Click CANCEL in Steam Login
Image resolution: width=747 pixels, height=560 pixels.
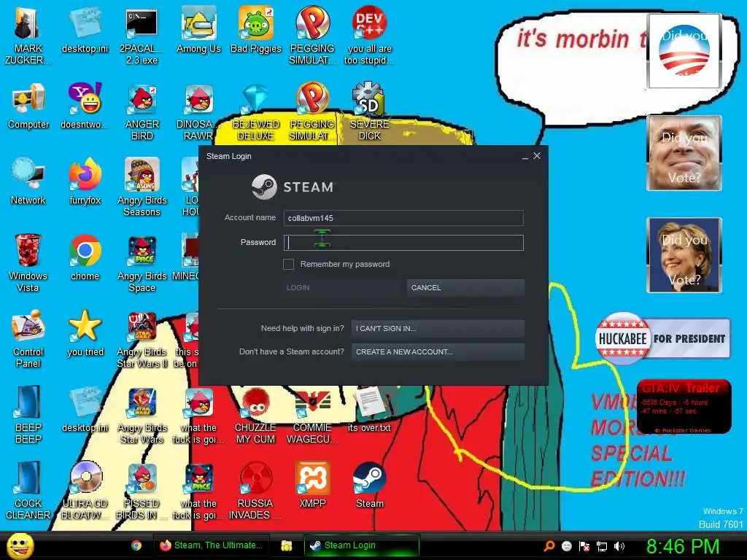[465, 287]
